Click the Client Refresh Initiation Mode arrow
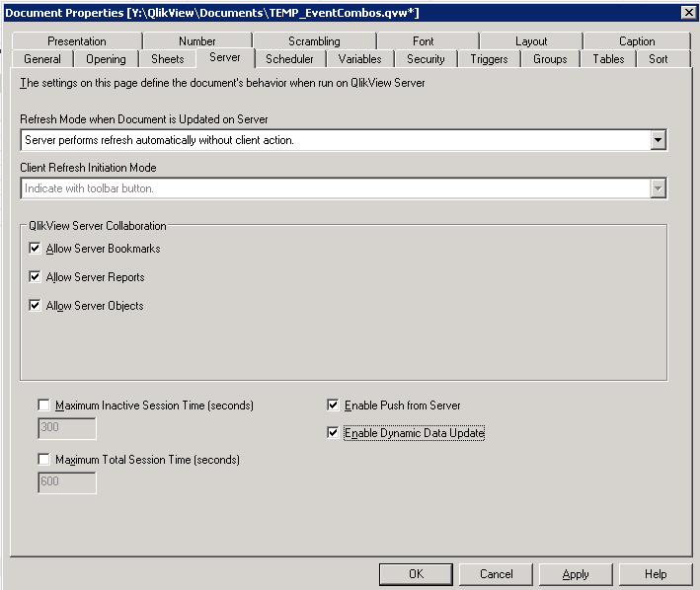 click(658, 188)
